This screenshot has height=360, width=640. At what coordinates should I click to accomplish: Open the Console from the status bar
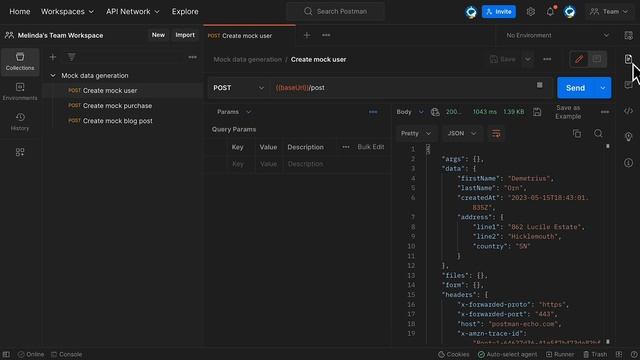coord(67,354)
